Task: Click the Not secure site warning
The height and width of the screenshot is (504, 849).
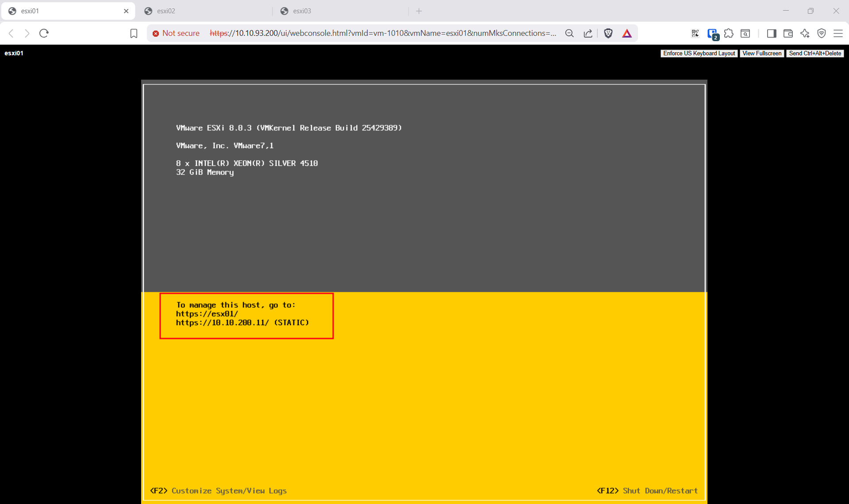Action: point(176,33)
